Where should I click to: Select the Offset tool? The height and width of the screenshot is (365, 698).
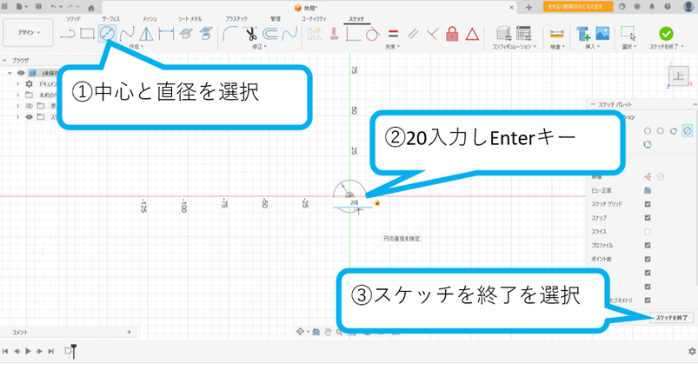pos(270,34)
